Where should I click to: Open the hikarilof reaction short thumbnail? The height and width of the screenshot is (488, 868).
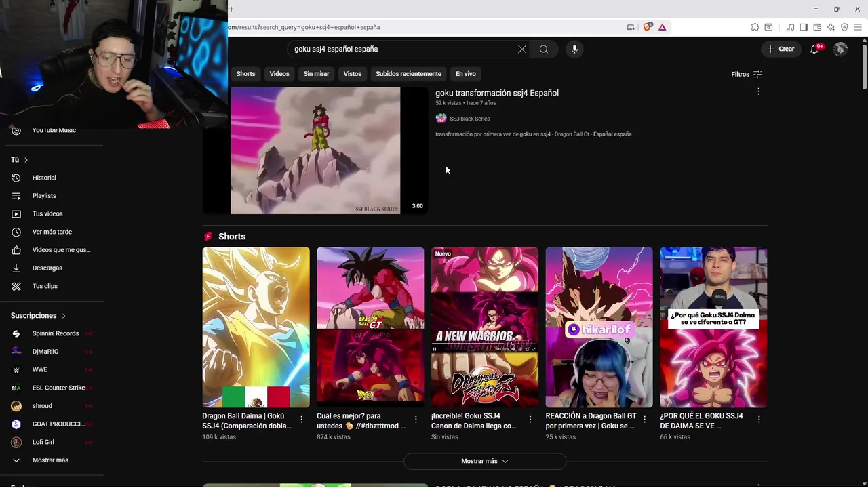599,327
